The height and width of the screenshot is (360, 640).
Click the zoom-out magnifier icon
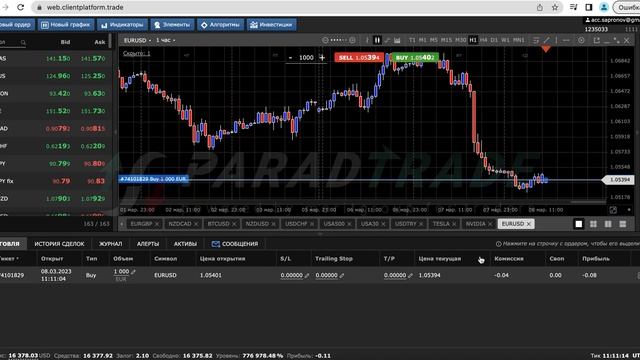tap(325, 40)
